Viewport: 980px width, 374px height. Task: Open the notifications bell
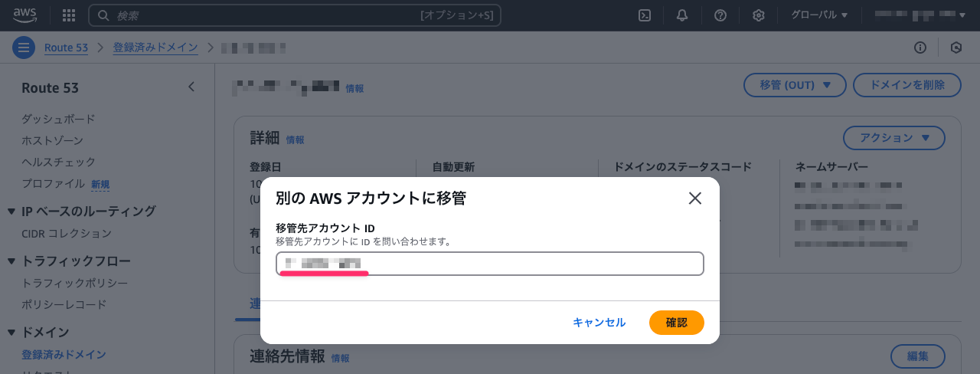point(682,15)
